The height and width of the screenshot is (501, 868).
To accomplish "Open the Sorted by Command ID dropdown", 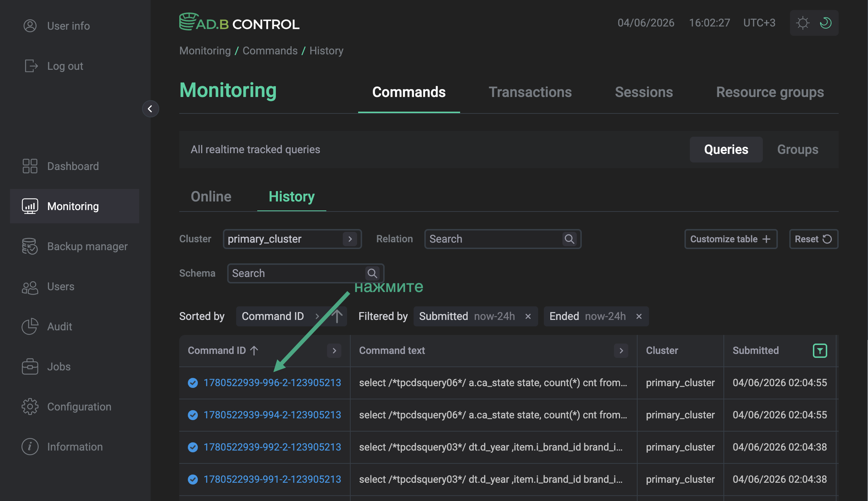I will tap(281, 316).
